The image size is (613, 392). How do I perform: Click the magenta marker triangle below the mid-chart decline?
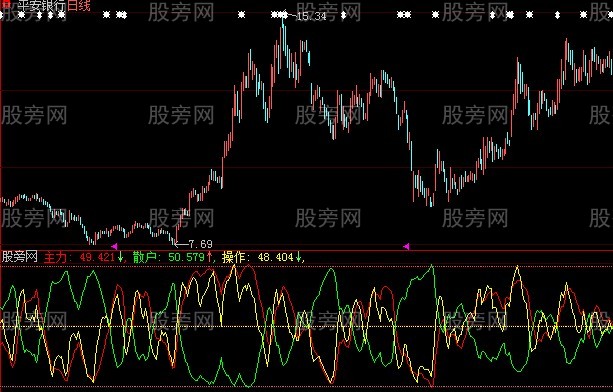[406, 246]
